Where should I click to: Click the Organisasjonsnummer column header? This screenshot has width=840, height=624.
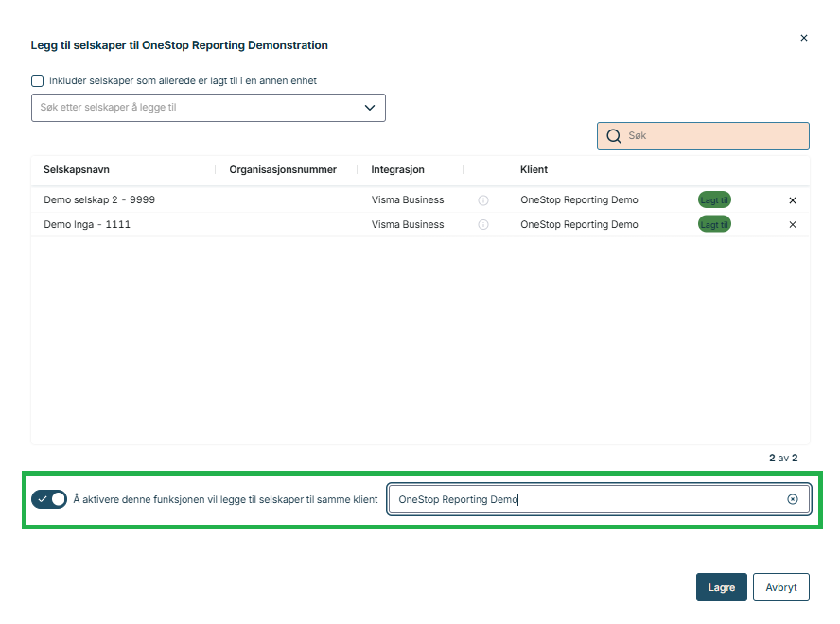coord(282,169)
